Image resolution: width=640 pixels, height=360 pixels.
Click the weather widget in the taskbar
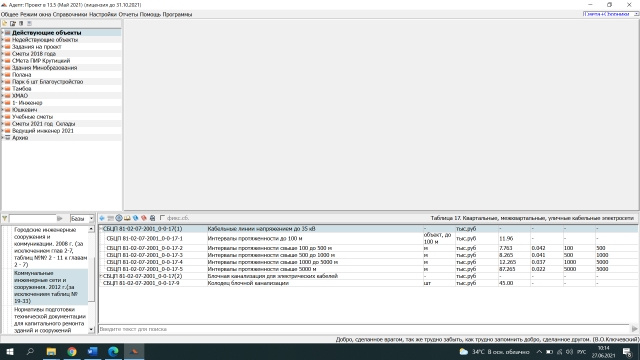[x=494, y=352]
